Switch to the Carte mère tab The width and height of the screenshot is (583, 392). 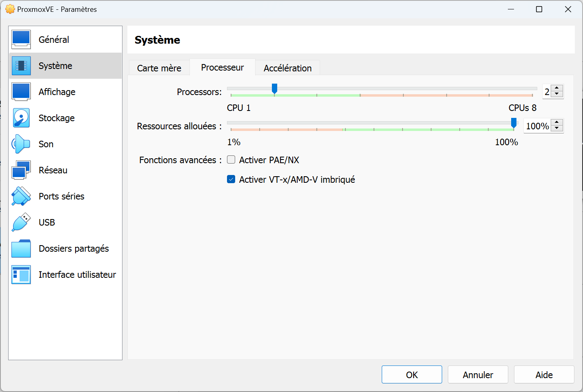click(159, 68)
